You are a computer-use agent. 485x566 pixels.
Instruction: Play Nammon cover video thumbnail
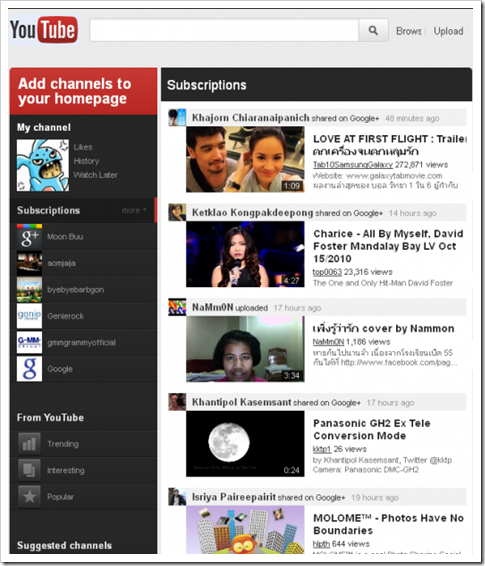[245, 349]
